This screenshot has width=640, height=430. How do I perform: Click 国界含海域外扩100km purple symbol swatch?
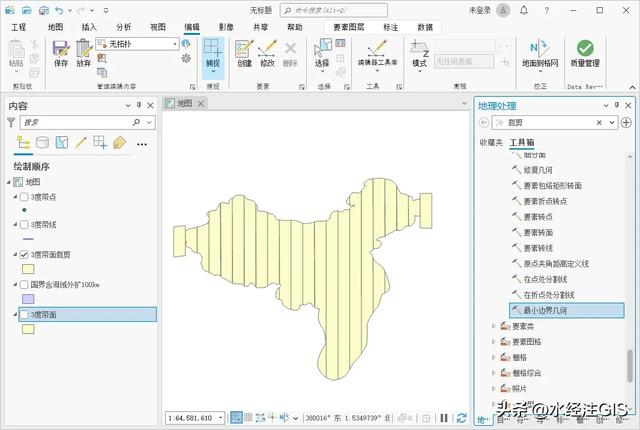[x=28, y=299]
